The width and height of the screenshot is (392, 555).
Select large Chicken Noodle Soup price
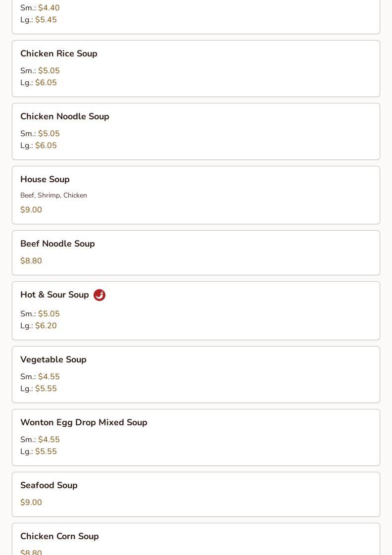click(x=46, y=146)
